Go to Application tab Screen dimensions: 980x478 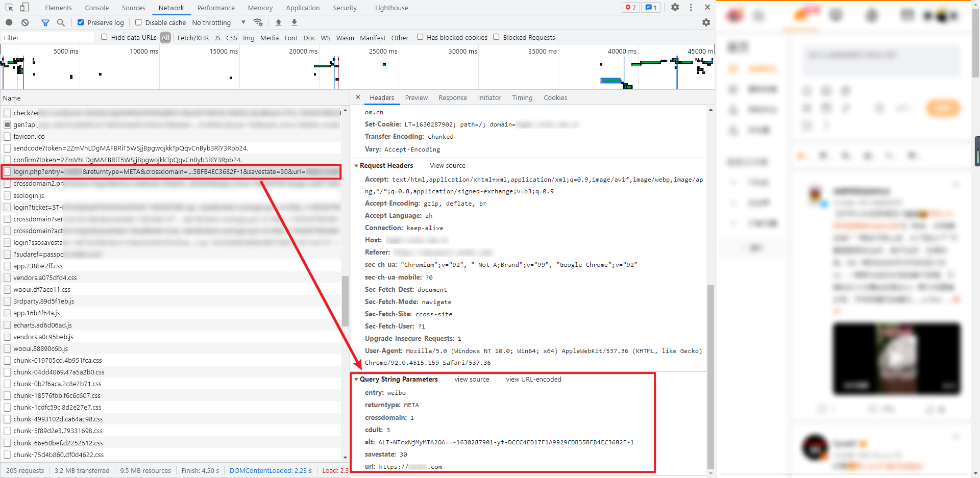[303, 8]
